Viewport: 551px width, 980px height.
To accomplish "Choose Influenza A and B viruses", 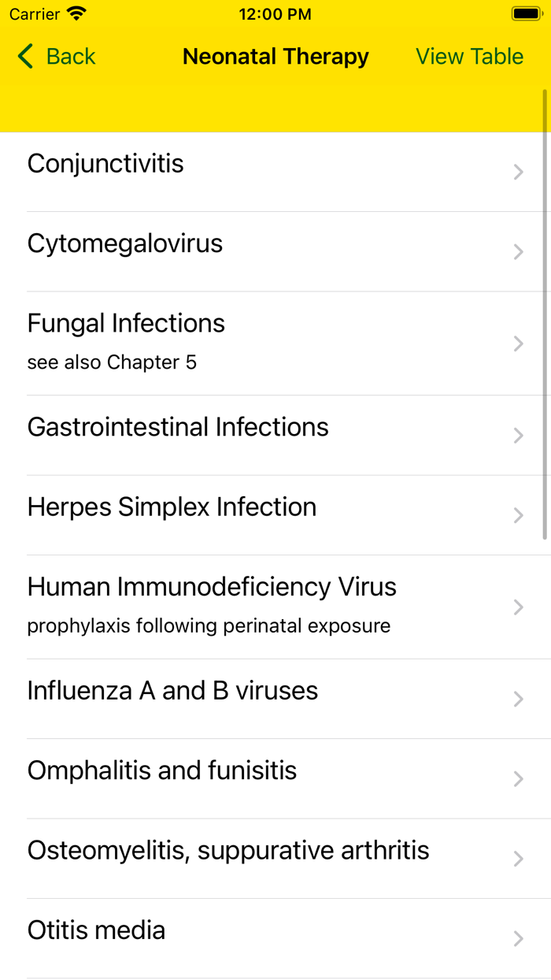I will [172, 691].
